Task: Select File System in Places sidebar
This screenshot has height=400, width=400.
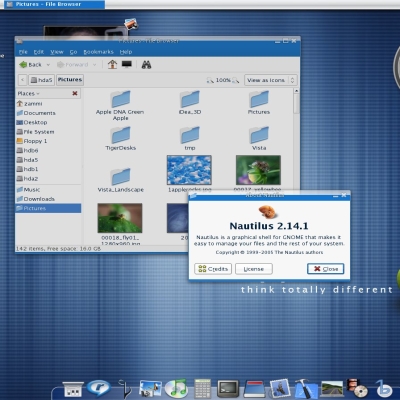Action: pos(48,132)
